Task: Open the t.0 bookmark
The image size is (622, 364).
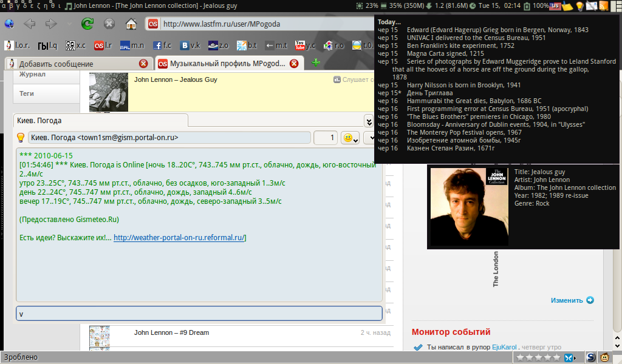Action: [363, 45]
